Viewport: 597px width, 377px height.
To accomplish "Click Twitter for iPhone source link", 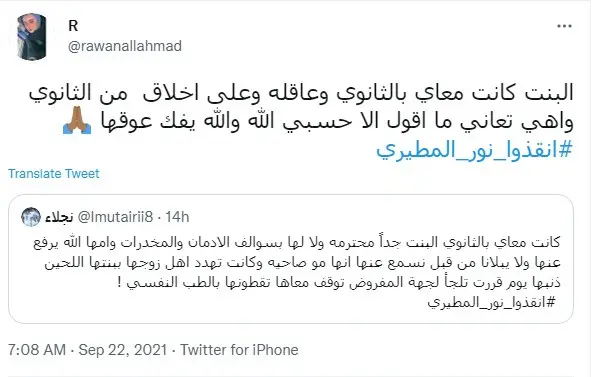I will [x=239, y=350].
